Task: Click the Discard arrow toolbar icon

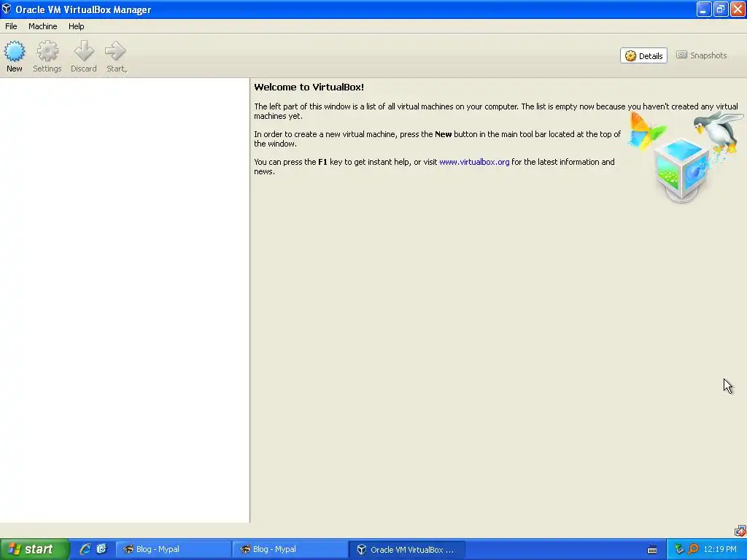Action: point(84,52)
